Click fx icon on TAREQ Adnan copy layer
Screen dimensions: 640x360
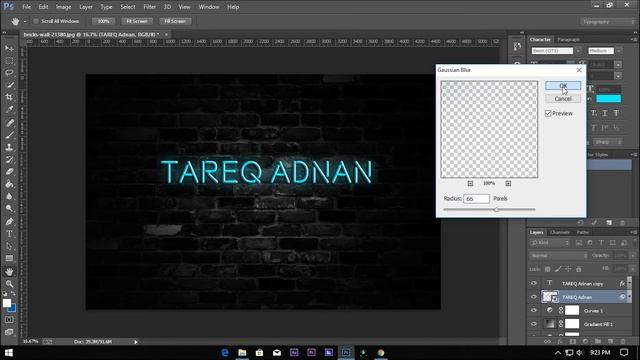622,283
